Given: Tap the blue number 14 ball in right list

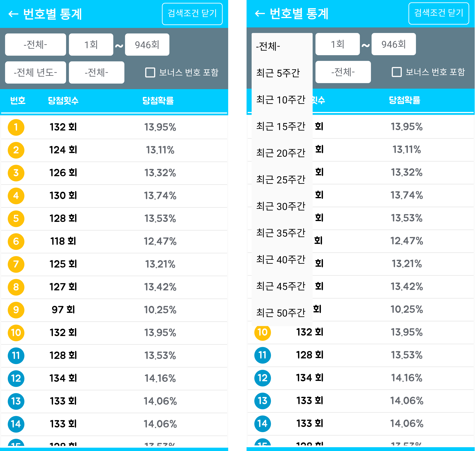Looking at the screenshot, I should [x=263, y=424].
